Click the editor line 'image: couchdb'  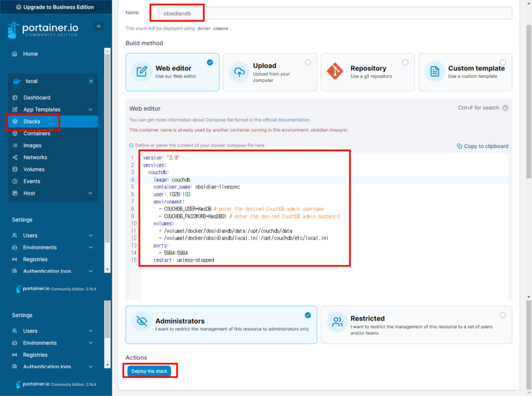click(172, 180)
